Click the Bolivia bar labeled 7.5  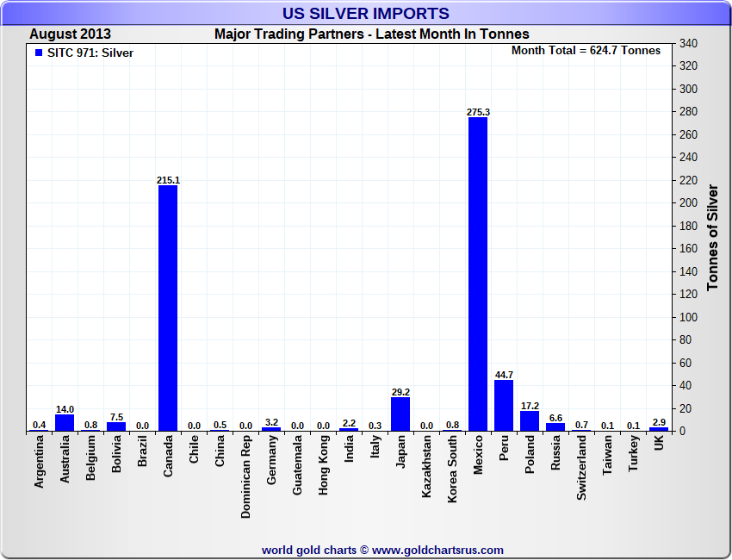[116, 426]
